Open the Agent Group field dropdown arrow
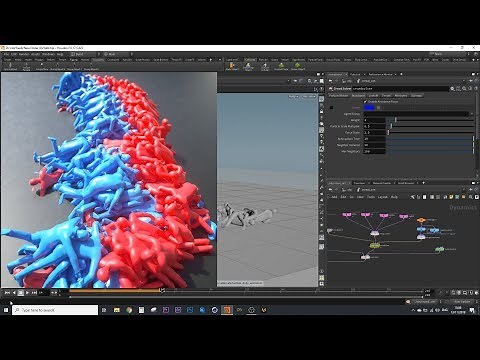 click(x=472, y=114)
